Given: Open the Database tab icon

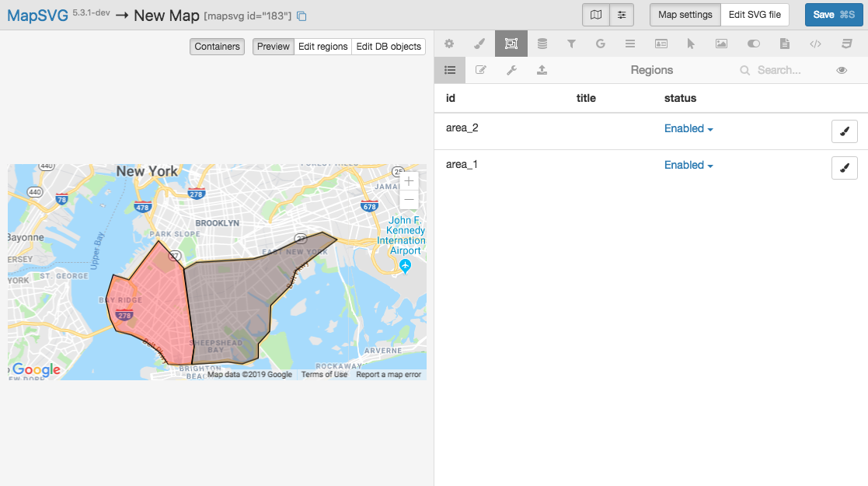Looking at the screenshot, I should click(x=542, y=44).
